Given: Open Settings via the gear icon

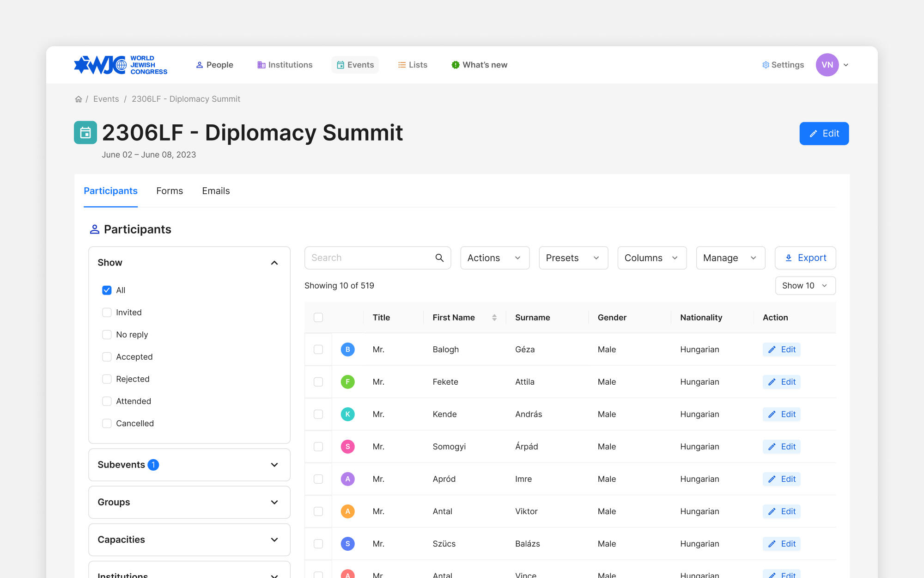Looking at the screenshot, I should coord(766,65).
